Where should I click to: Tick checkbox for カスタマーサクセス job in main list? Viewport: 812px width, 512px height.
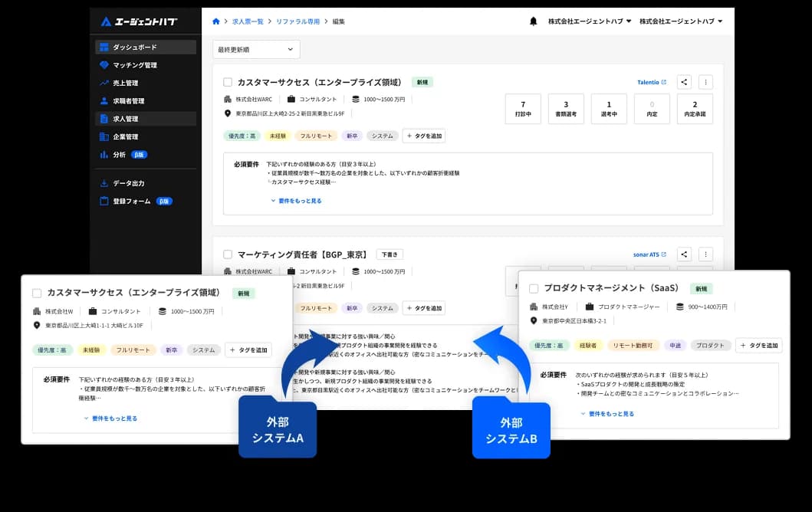point(227,82)
